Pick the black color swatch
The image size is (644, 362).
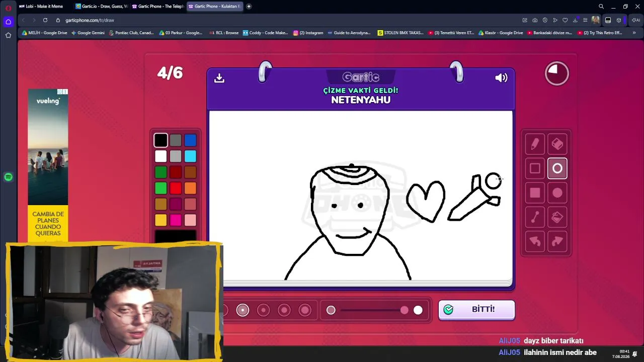point(160,140)
